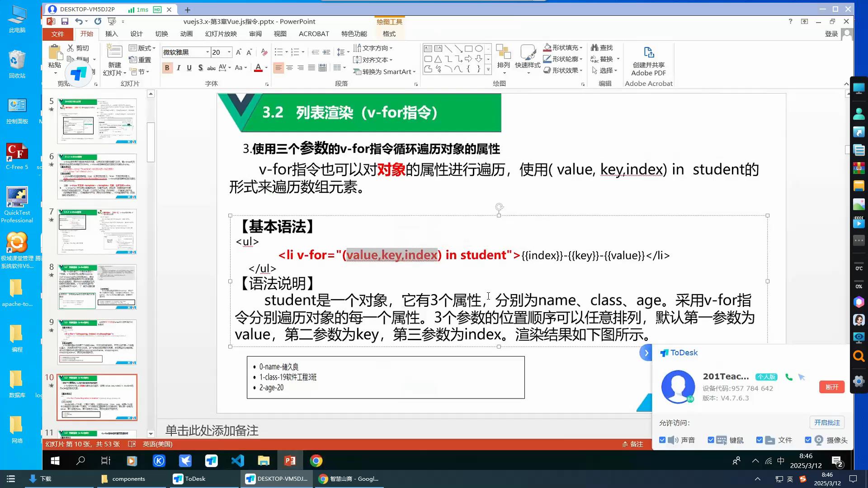The image size is (868, 488).
Task: Click the 开启批注 button
Action: click(x=826, y=422)
